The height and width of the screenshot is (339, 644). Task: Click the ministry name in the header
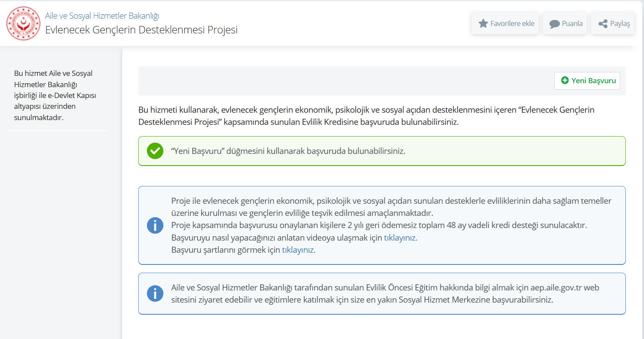click(102, 16)
